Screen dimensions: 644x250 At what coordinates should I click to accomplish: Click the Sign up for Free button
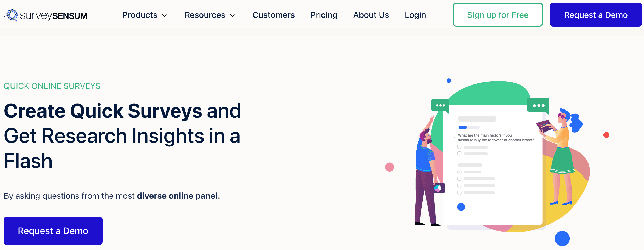click(x=498, y=15)
